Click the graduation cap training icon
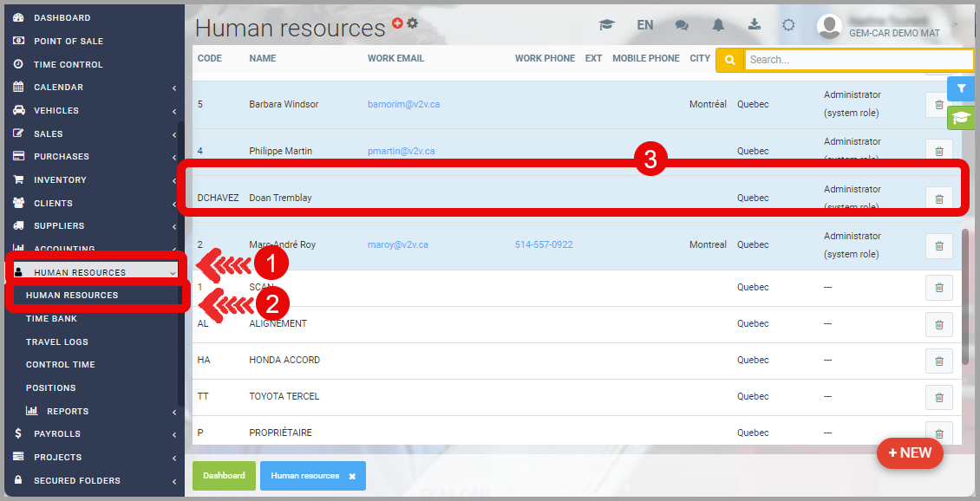The height and width of the screenshot is (501, 980). coord(607,25)
